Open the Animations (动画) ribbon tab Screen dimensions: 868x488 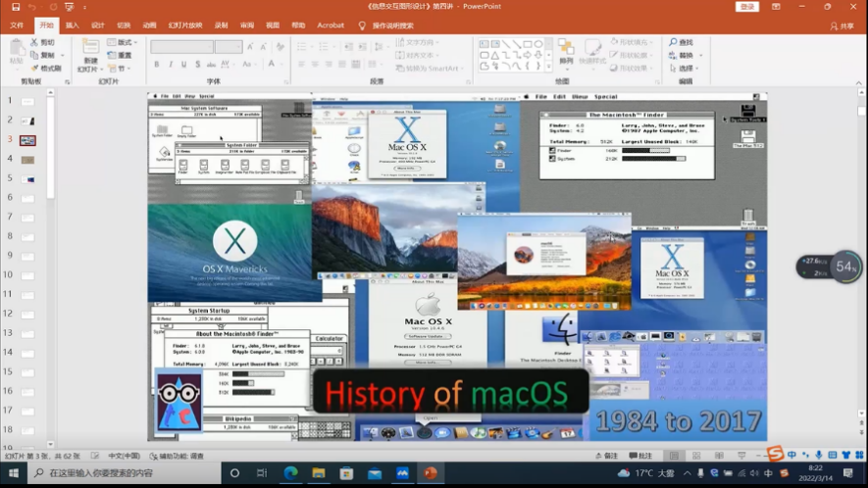(149, 25)
